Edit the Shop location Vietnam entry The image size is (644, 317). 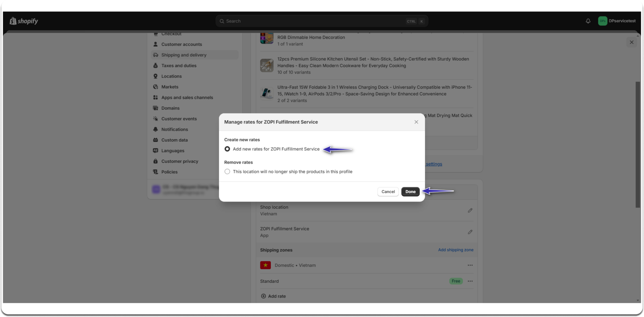pyautogui.click(x=470, y=210)
